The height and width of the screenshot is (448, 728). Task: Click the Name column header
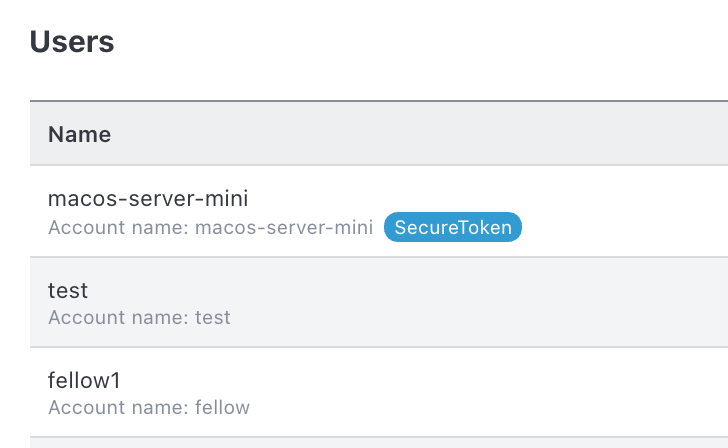(79, 134)
